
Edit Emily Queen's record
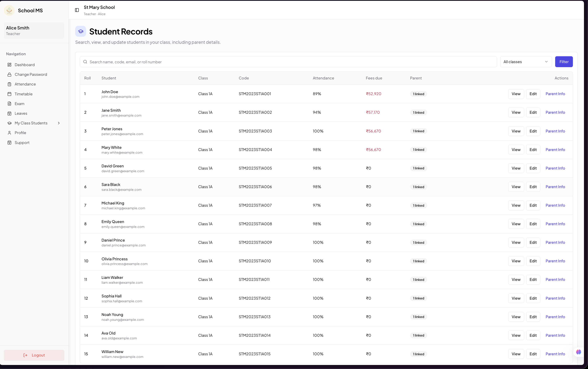coord(533,224)
